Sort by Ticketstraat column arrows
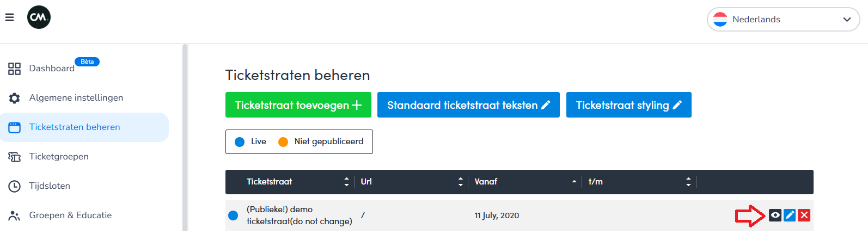The image size is (868, 234). (x=346, y=182)
